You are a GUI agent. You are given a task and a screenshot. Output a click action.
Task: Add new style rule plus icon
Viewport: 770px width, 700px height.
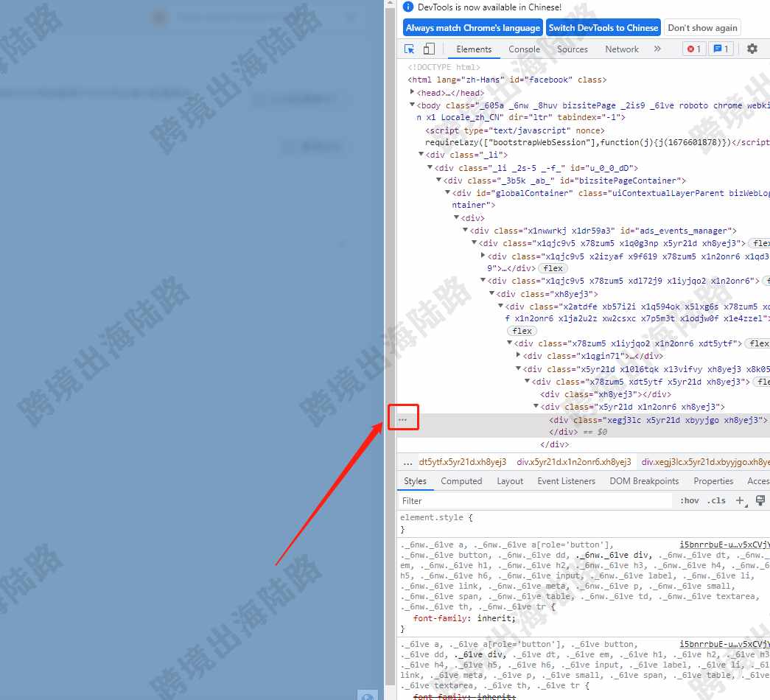(x=741, y=500)
